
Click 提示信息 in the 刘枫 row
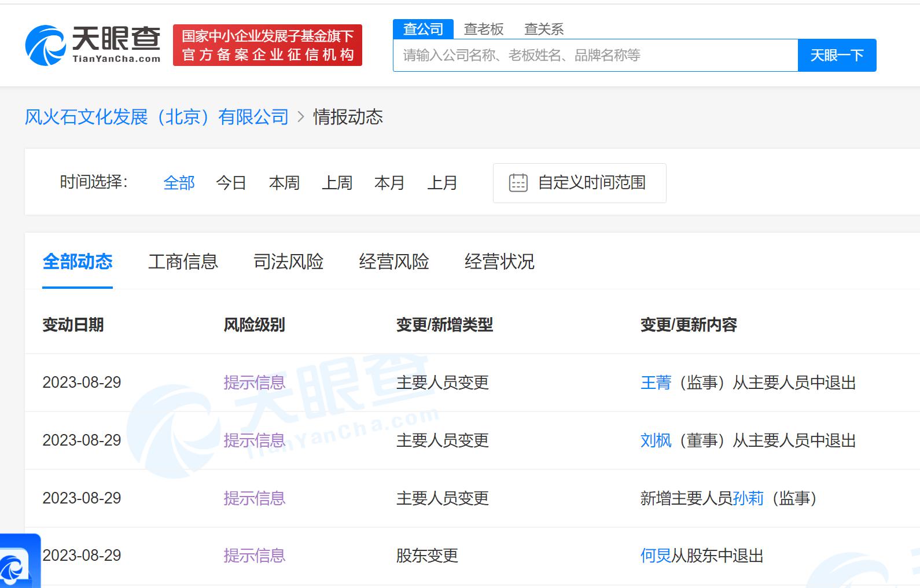coord(255,440)
